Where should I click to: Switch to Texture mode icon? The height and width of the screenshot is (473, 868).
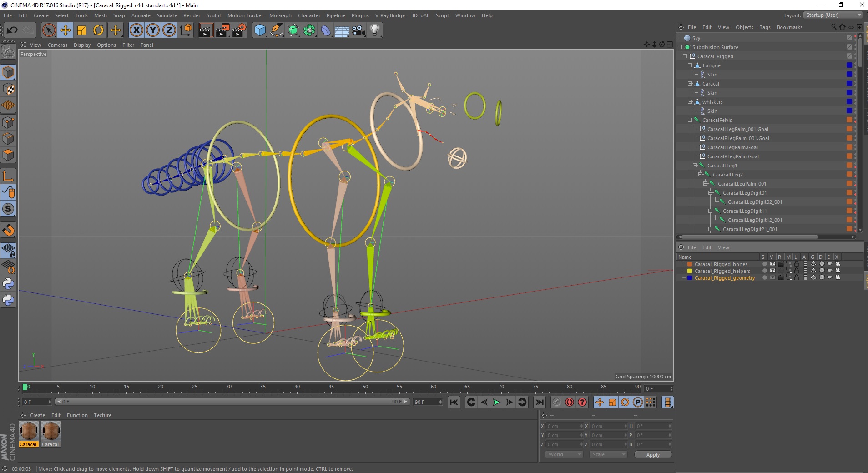(x=8, y=89)
